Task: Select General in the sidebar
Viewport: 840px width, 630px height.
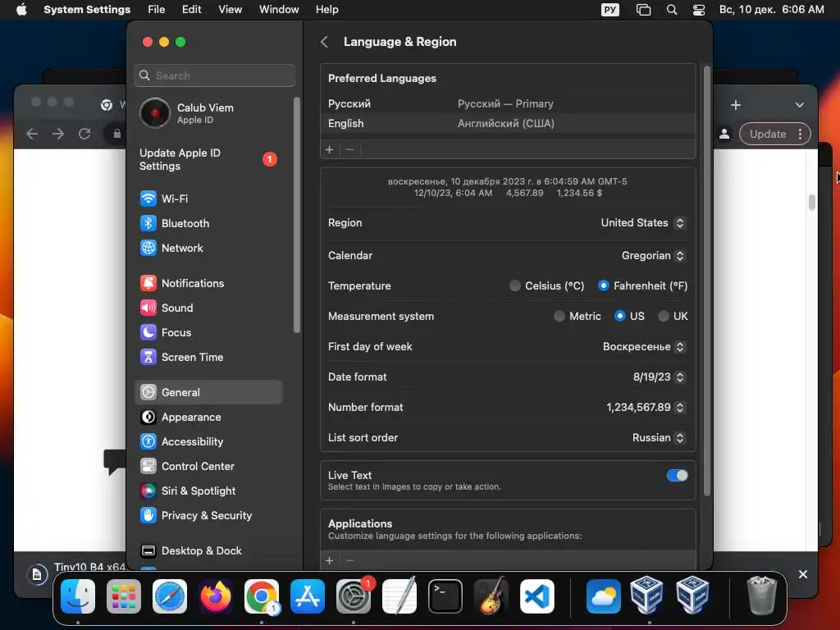Action: (x=208, y=392)
